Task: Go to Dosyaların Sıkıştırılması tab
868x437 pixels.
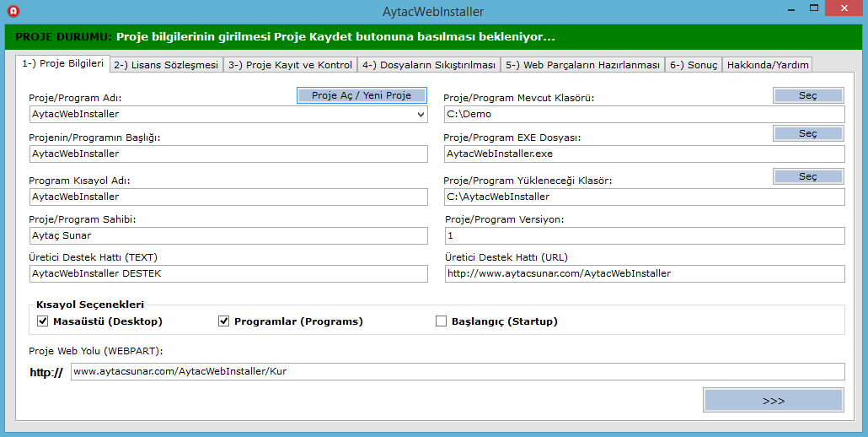Action: tap(428, 65)
